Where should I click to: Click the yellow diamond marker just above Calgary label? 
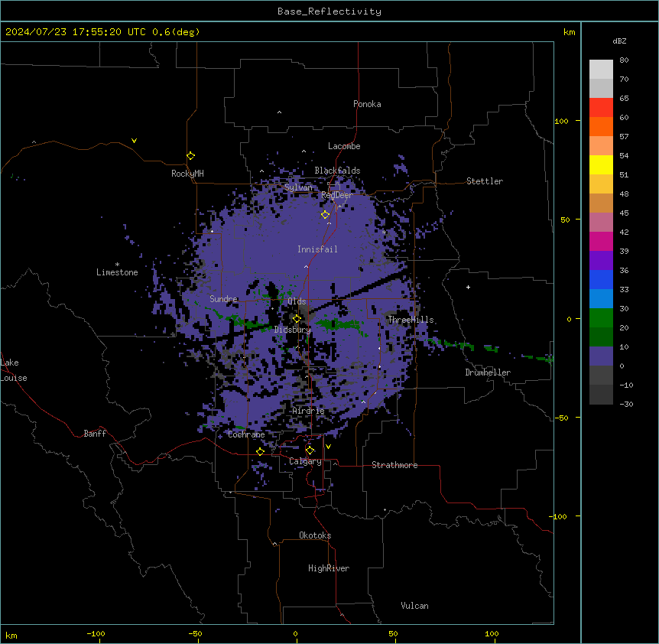pyautogui.click(x=310, y=450)
